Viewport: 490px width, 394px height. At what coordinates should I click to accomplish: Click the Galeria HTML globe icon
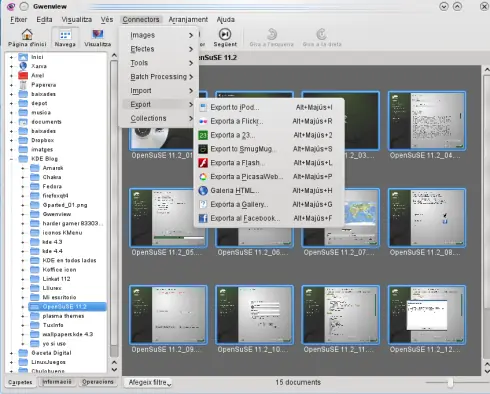click(x=203, y=190)
